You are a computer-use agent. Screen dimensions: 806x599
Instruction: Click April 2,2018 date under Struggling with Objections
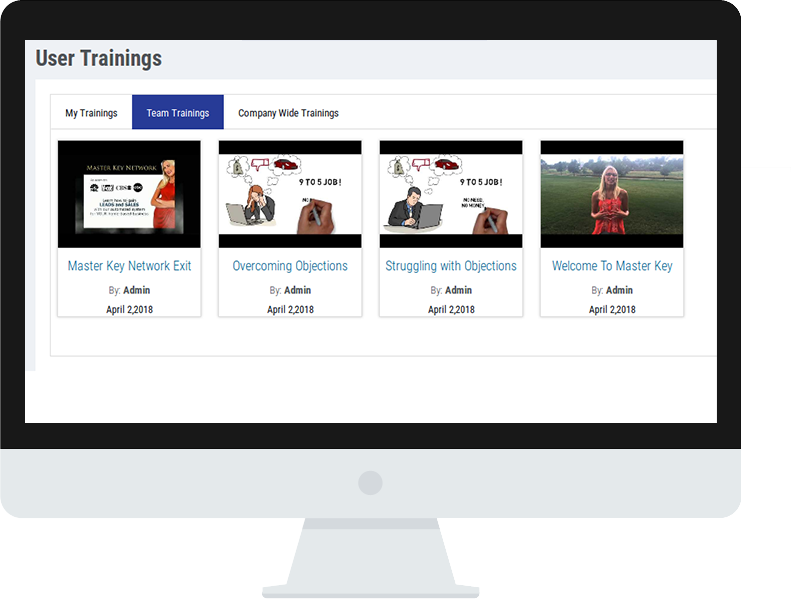point(451,310)
